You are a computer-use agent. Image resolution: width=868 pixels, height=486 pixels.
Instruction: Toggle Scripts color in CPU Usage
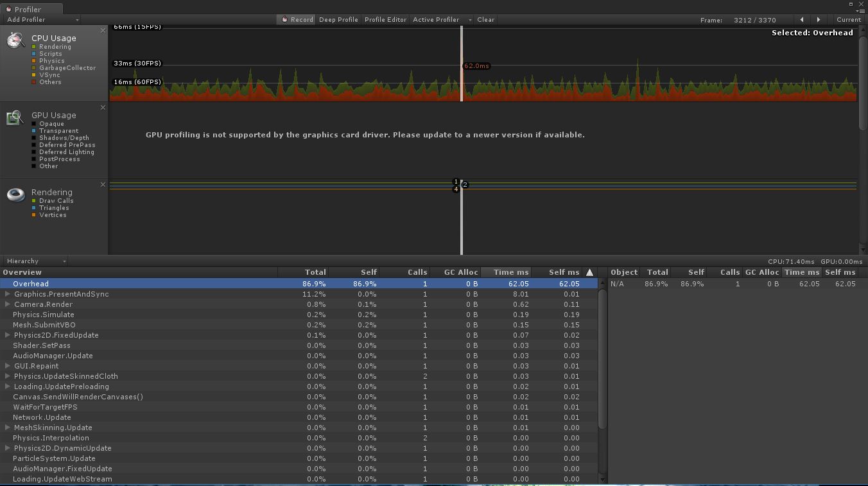point(34,54)
